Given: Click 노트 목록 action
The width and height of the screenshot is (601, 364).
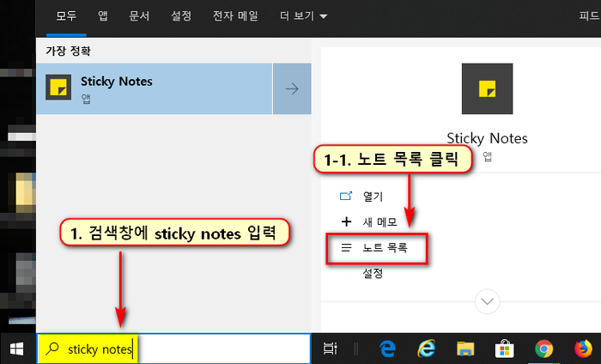Looking at the screenshot, I should pos(385,248).
